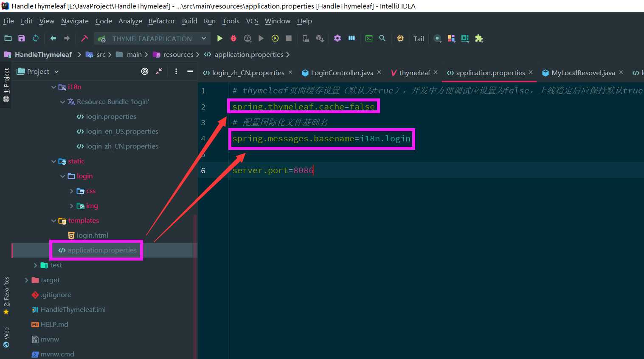Collapse the static folder
Image resolution: width=644 pixels, height=359 pixels.
click(x=53, y=161)
